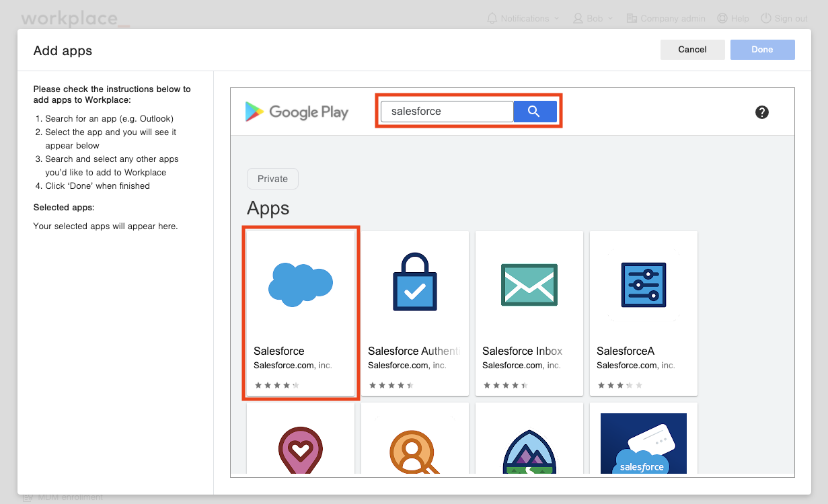The width and height of the screenshot is (828, 504).
Task: Expand the Notifications dropdown arrow
Action: pos(556,19)
